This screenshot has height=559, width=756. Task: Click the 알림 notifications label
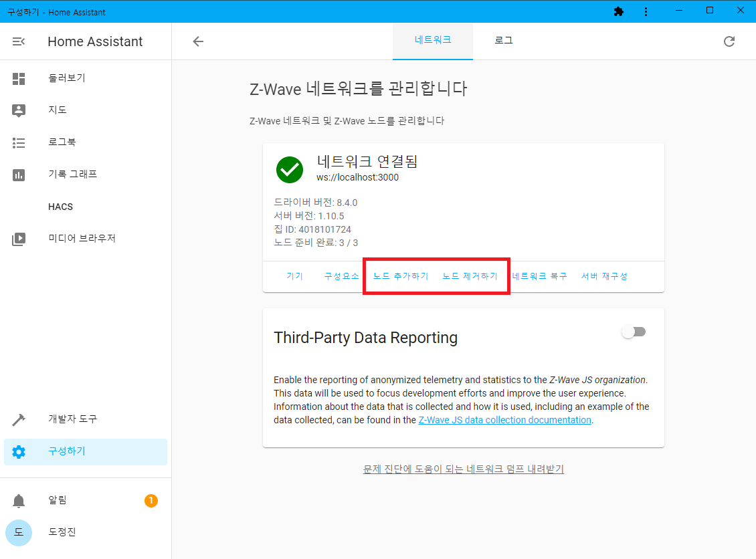pos(58,500)
